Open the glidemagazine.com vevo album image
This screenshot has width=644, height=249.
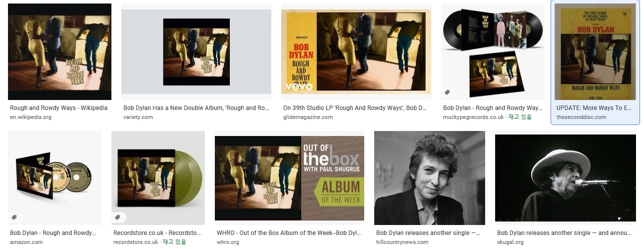point(356,51)
